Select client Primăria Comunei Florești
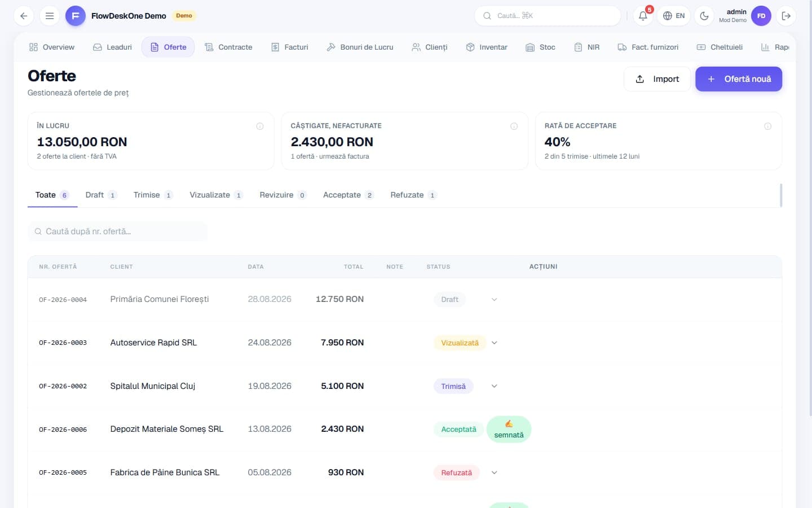Screen dimensions: 812x508 pos(160,299)
